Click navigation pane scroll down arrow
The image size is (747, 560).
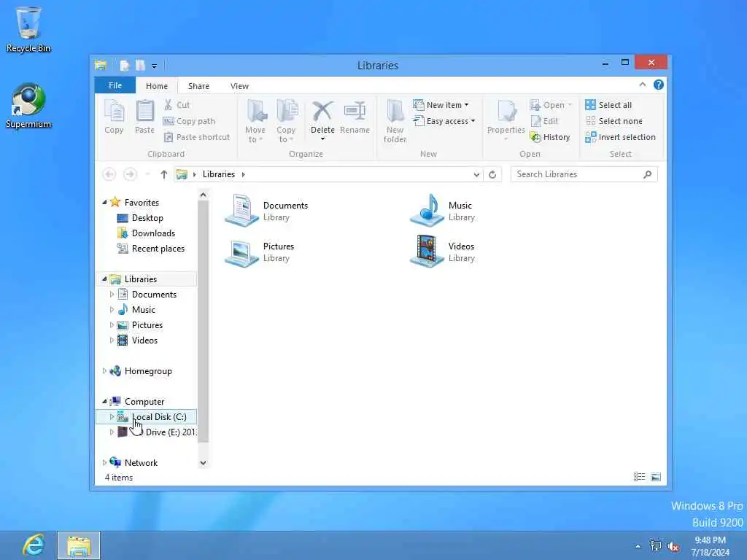[203, 463]
